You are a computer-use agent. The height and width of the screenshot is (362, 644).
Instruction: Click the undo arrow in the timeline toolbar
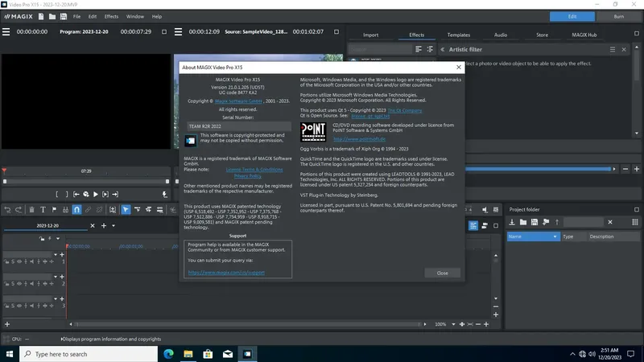click(x=7, y=210)
